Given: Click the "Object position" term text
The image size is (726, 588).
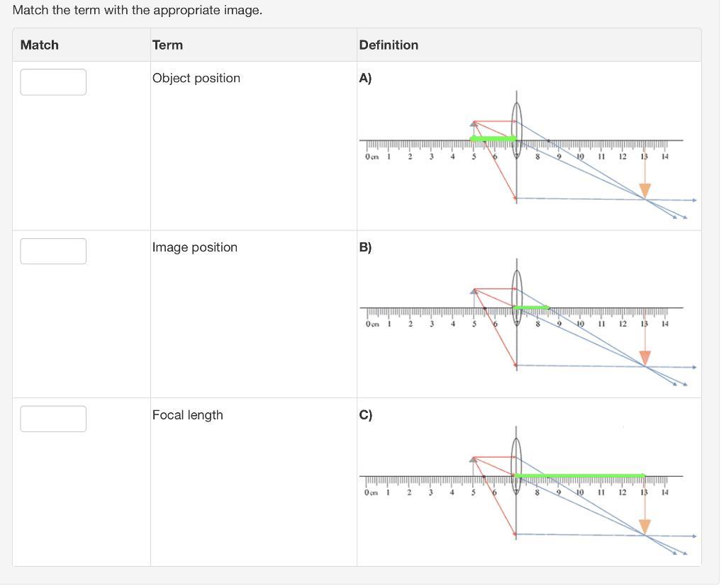Looking at the screenshot, I should click(x=196, y=78).
